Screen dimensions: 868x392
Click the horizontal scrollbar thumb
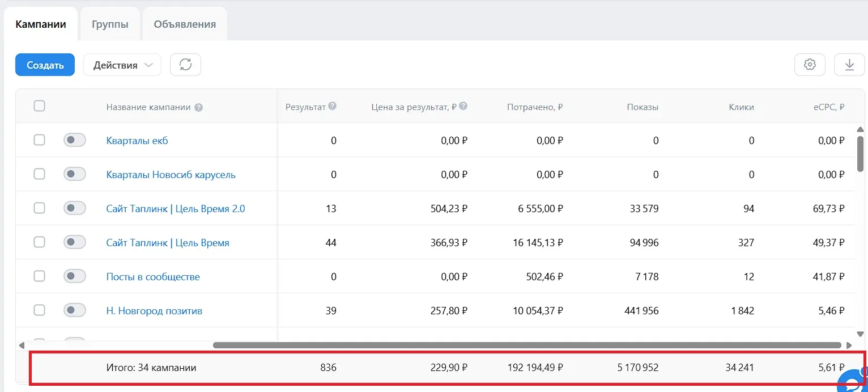point(527,345)
